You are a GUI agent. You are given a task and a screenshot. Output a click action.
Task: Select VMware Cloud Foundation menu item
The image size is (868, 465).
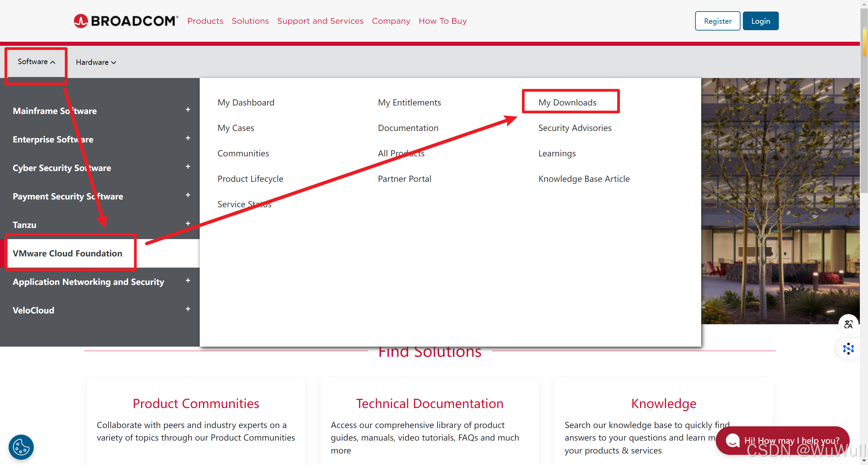point(67,253)
